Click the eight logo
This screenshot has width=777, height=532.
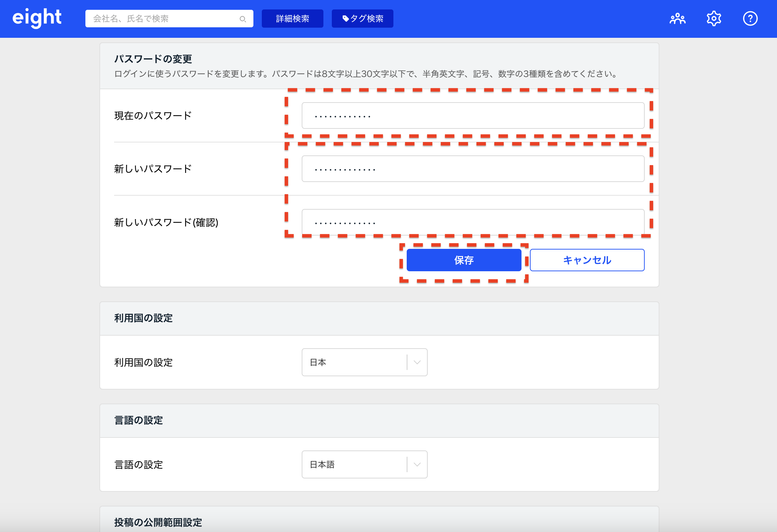pos(37,18)
